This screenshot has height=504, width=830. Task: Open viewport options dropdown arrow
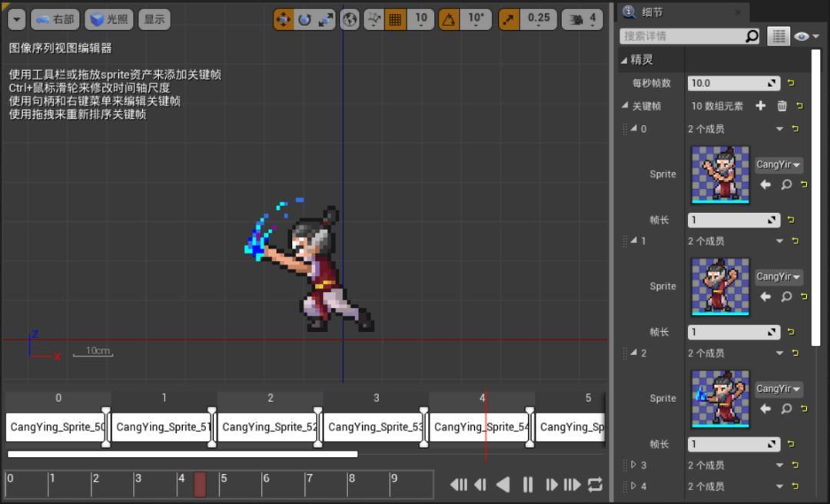click(16, 19)
